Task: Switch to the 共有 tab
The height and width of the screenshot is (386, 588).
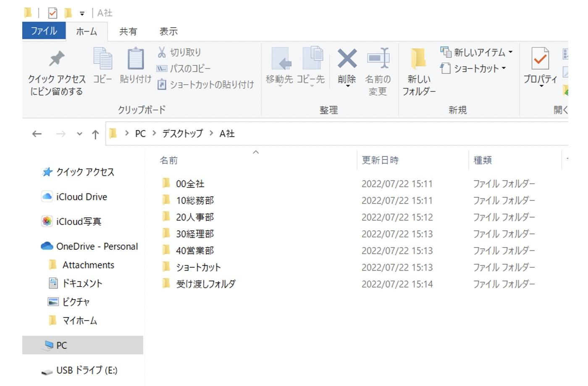Action: pos(127,31)
